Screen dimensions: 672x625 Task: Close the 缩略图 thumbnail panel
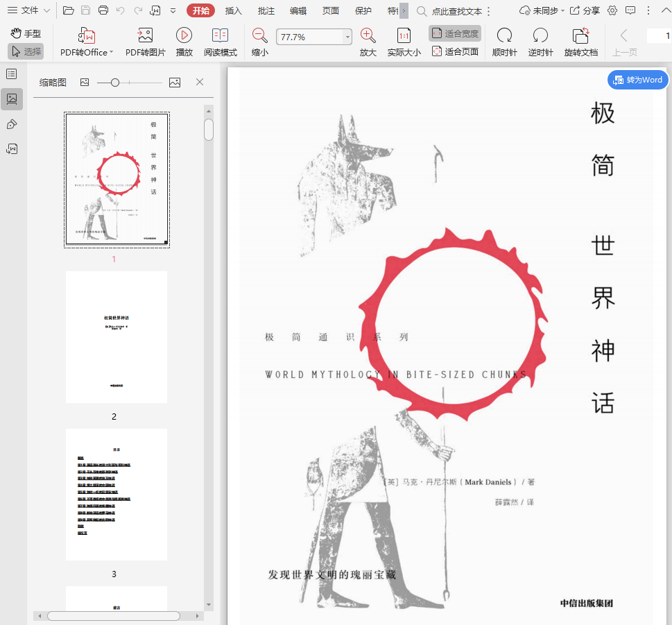pos(200,82)
